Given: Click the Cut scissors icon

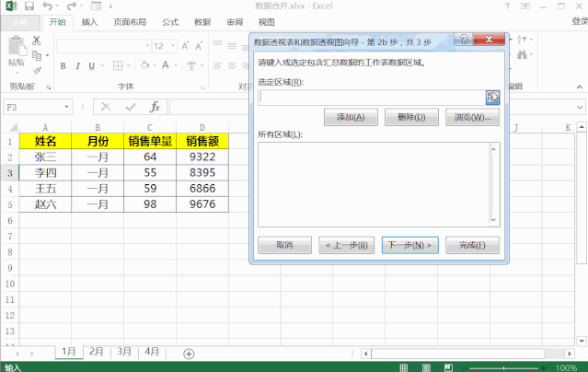Looking at the screenshot, I should click(37, 41).
